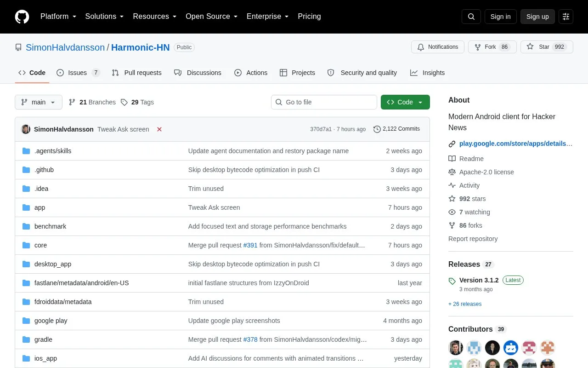
Task: Switch to the Issues tab
Action: tap(78, 73)
